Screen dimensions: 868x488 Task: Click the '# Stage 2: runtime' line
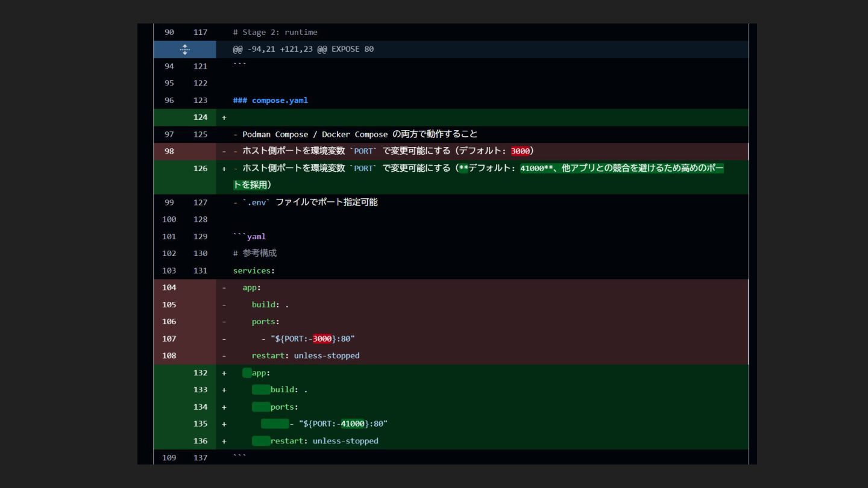275,32
